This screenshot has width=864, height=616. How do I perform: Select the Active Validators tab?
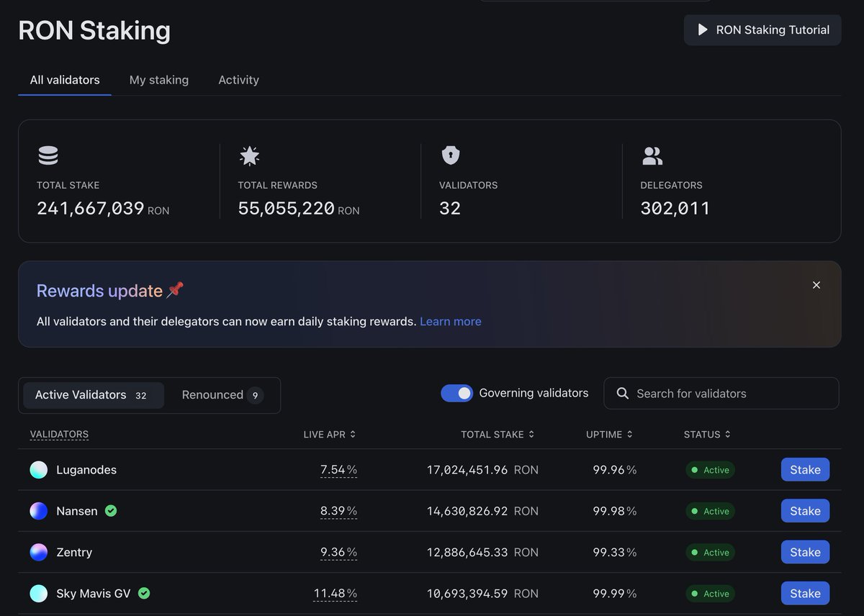coord(94,395)
